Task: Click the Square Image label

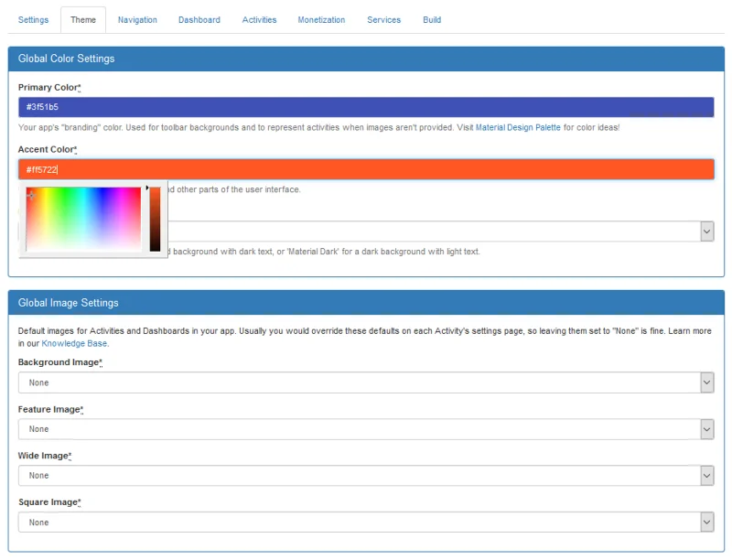Action: coord(49,502)
